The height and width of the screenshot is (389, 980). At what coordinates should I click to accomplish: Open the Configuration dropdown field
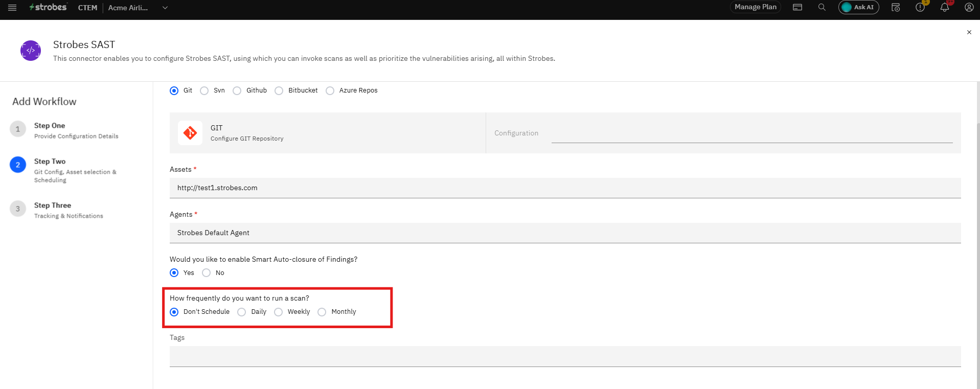pos(752,133)
